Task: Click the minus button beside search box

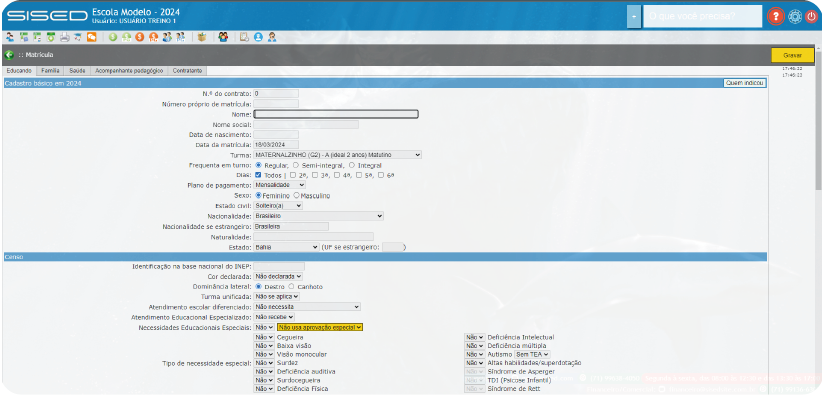Action: [x=634, y=17]
